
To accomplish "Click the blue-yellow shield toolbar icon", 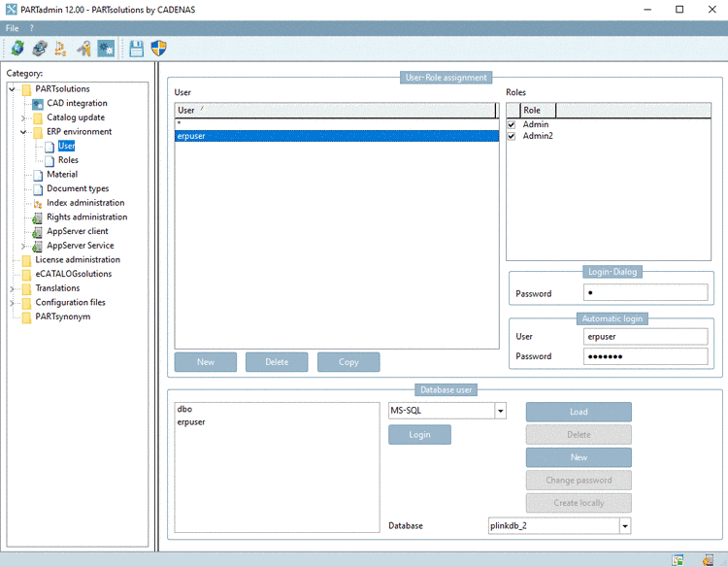I will 159,49.
